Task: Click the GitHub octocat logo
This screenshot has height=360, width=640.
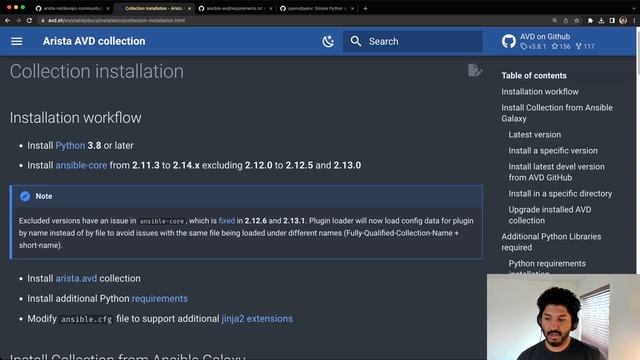Action: click(x=509, y=41)
